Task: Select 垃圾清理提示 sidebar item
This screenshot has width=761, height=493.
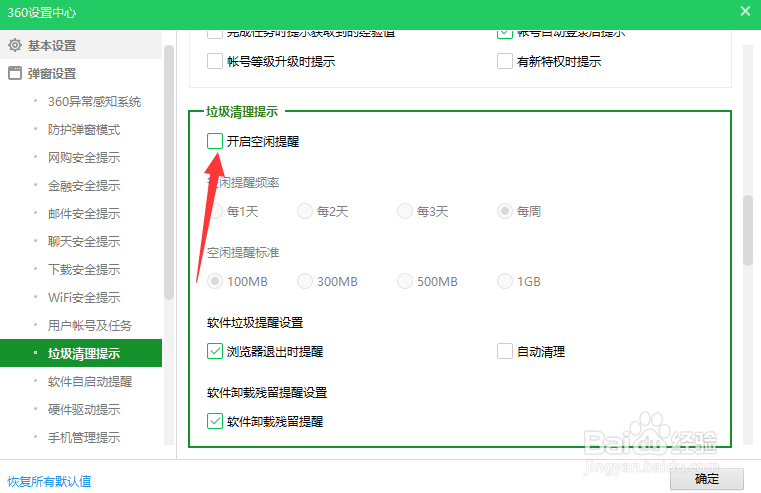Action: click(x=81, y=353)
